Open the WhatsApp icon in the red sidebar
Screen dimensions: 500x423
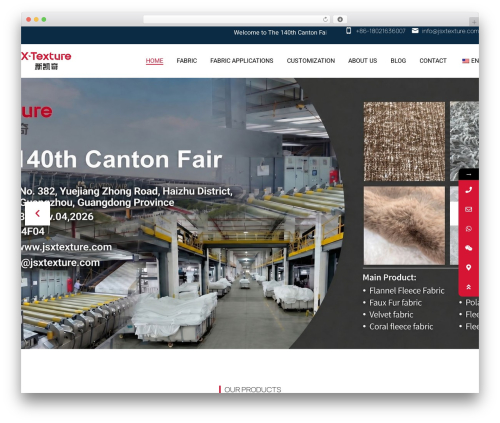468,229
